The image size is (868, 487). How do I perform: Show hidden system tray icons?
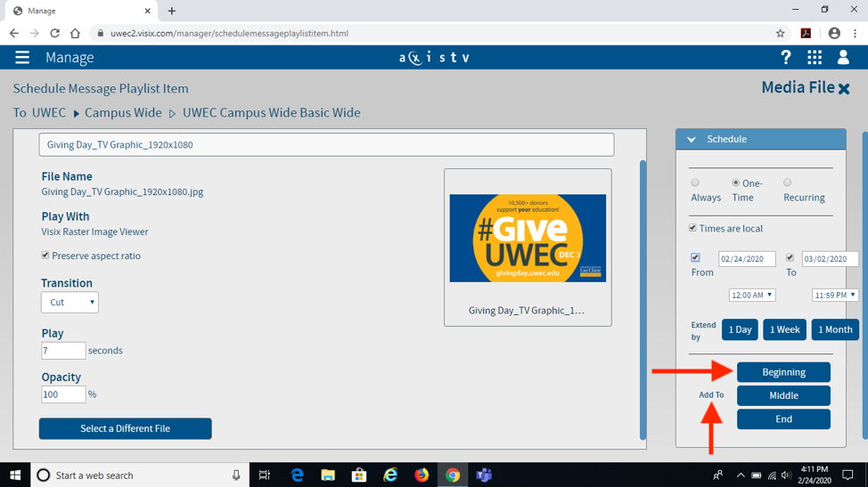[741, 475]
